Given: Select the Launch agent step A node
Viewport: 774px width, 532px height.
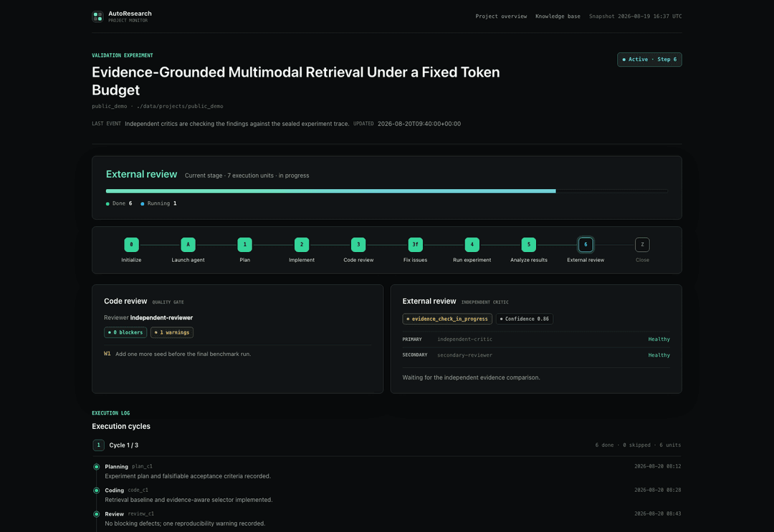Looking at the screenshot, I should click(x=188, y=245).
